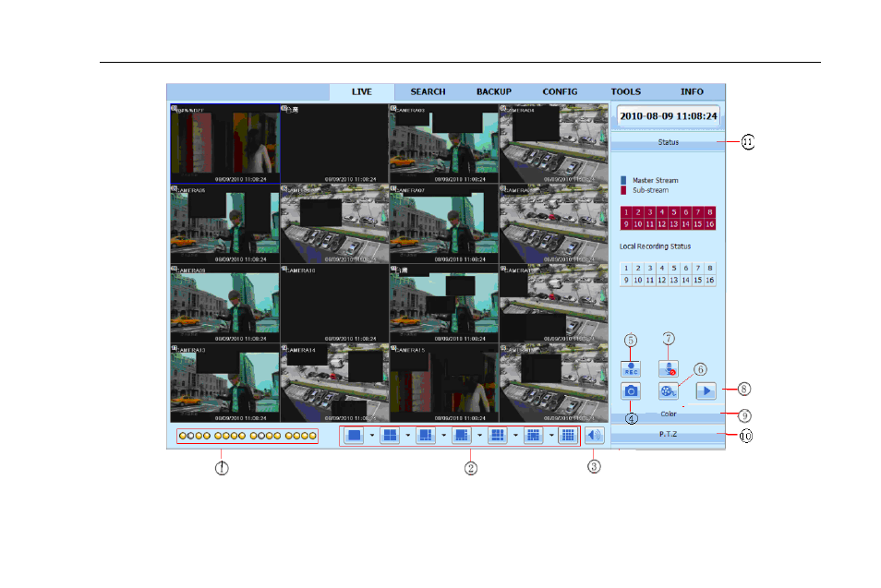Collapse the Status panel header
The height and width of the screenshot is (588, 881).
(668, 143)
